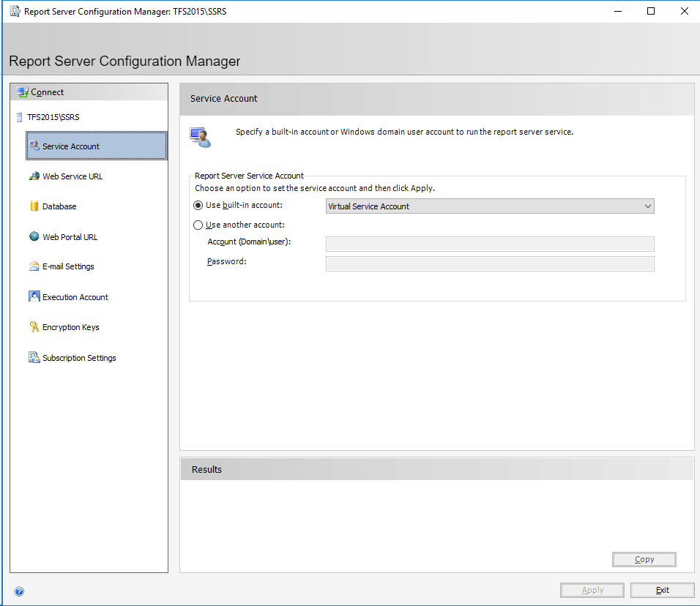700x606 pixels.
Task: Click the Password input field
Action: click(x=490, y=263)
